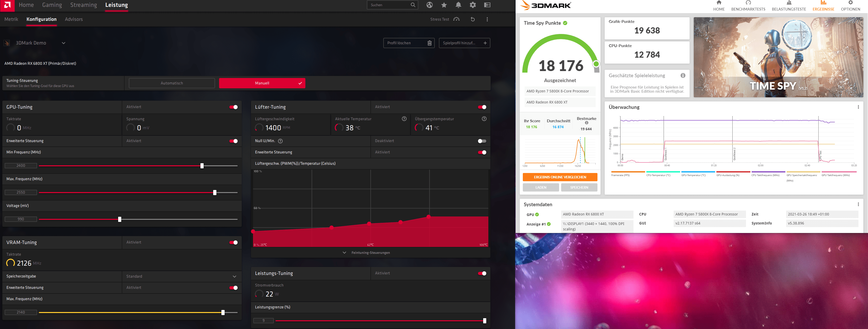Expand the Feintuning-Steuerungen section
Viewport: 868px width, 329px height.
367,253
